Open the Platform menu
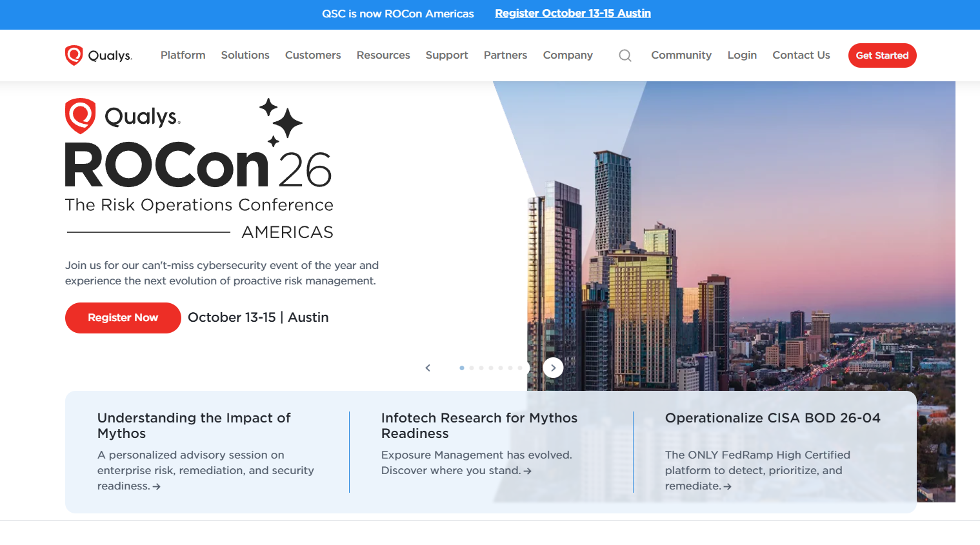 (183, 55)
